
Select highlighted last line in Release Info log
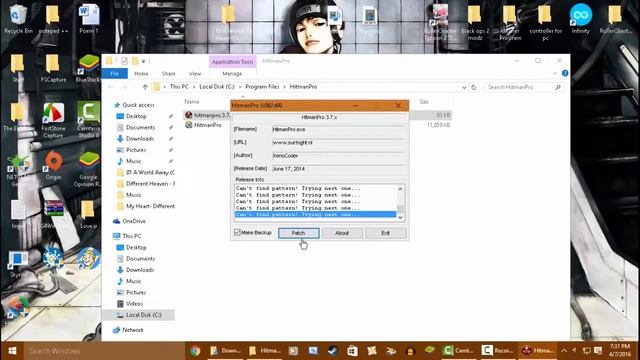[315, 214]
